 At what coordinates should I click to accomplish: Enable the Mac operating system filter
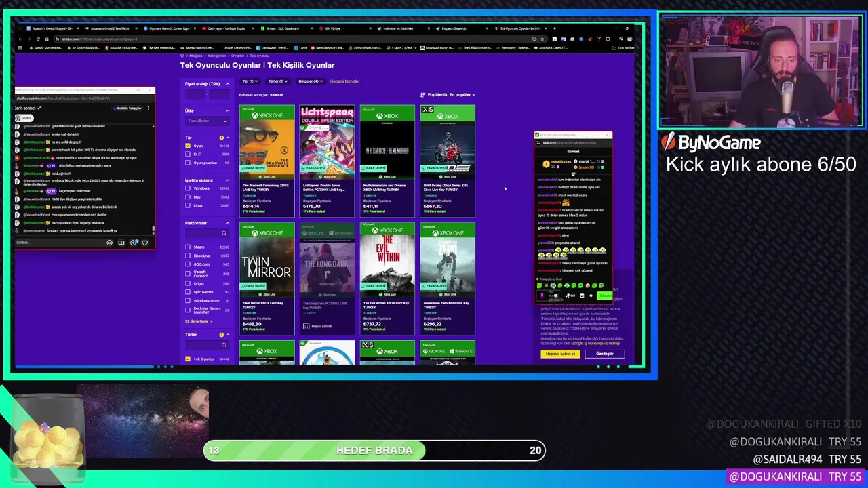tap(188, 197)
